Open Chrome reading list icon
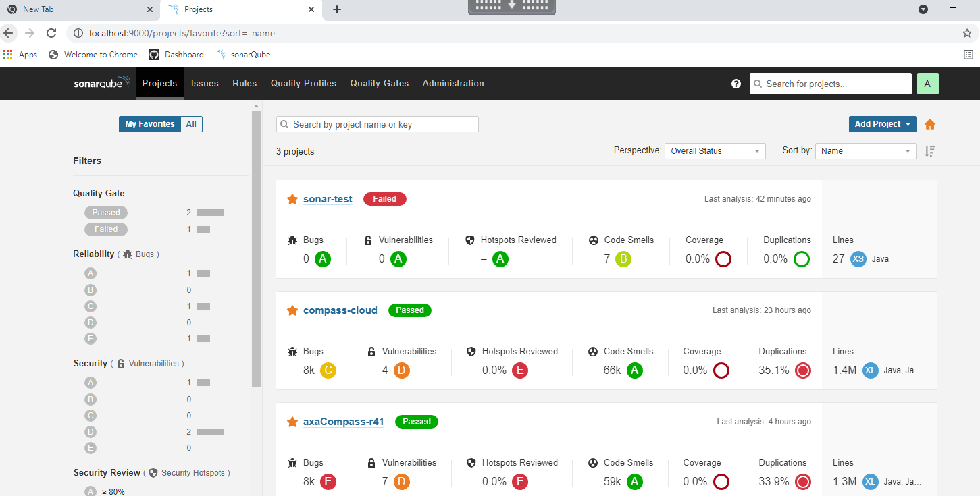The height and width of the screenshot is (496, 980). (x=968, y=55)
